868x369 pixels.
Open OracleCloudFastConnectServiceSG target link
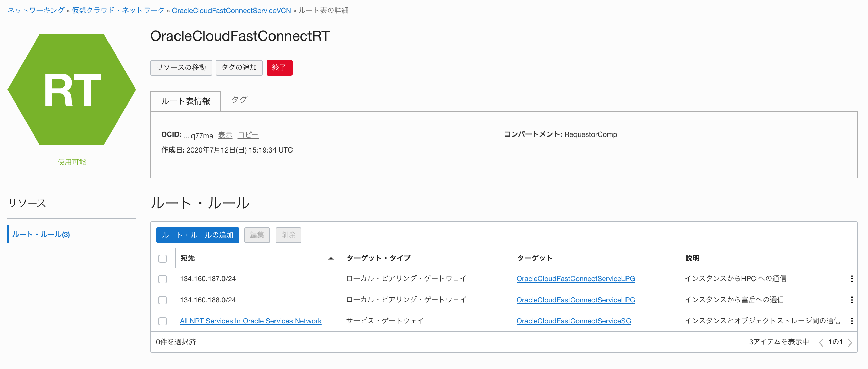[x=574, y=321]
